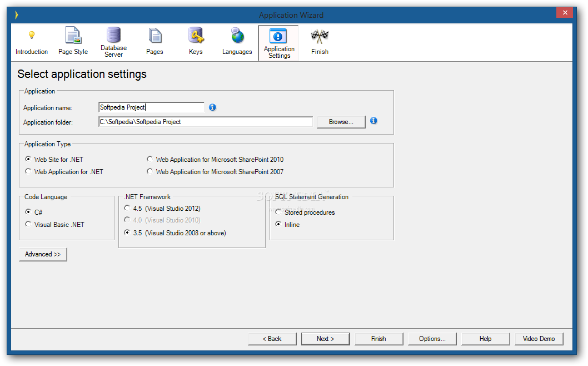Show info tooltip next to Application name

212,107
